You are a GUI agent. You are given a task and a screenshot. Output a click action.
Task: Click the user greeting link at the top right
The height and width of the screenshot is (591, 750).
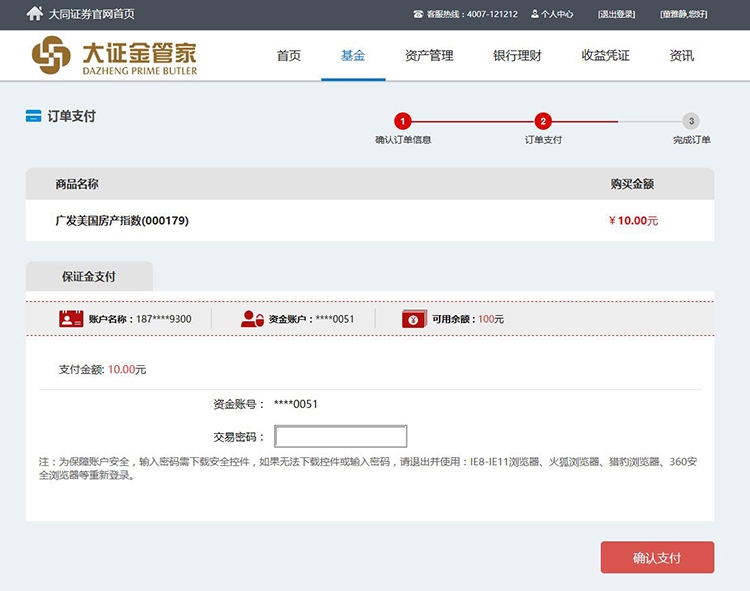click(x=684, y=14)
